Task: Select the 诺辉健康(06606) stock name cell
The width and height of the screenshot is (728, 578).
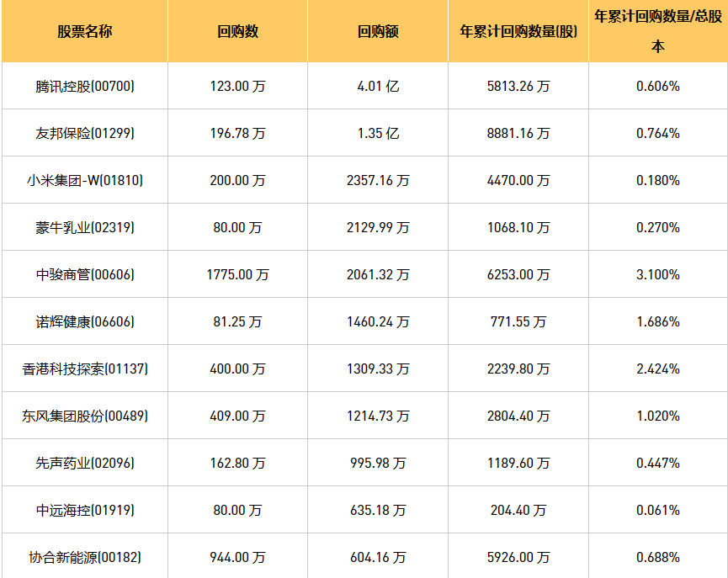Action: click(84, 321)
